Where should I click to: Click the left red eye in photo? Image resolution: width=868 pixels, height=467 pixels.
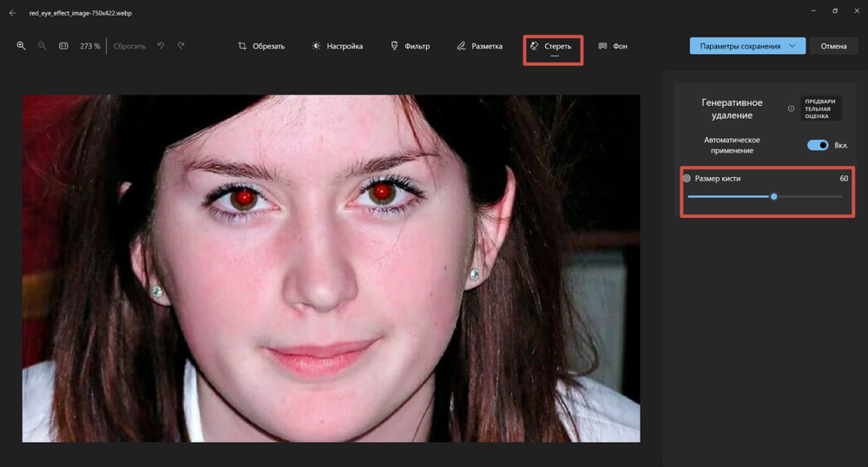click(245, 197)
